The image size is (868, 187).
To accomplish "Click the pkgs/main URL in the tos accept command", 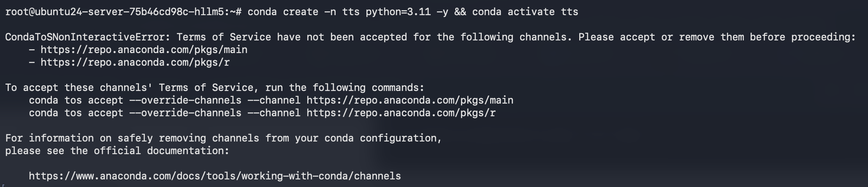I will (410, 100).
